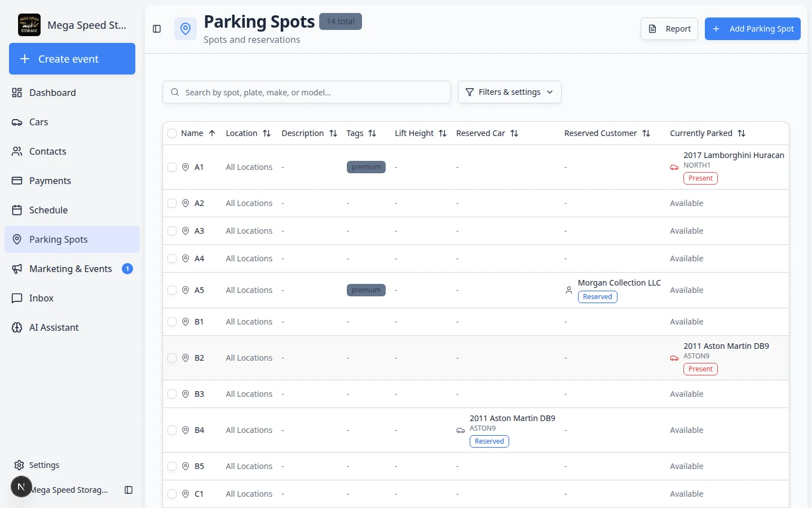This screenshot has height=508, width=812.
Task: Click the pin icon in row B2
Action: point(186,358)
